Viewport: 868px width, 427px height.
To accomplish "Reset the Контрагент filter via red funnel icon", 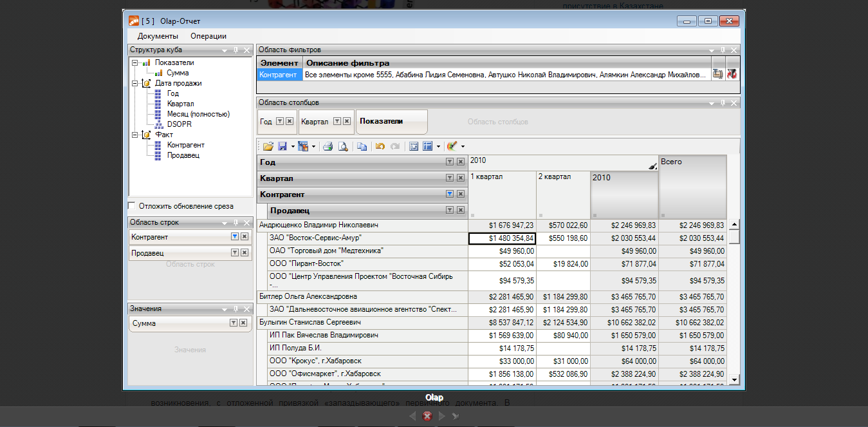I will tap(732, 75).
